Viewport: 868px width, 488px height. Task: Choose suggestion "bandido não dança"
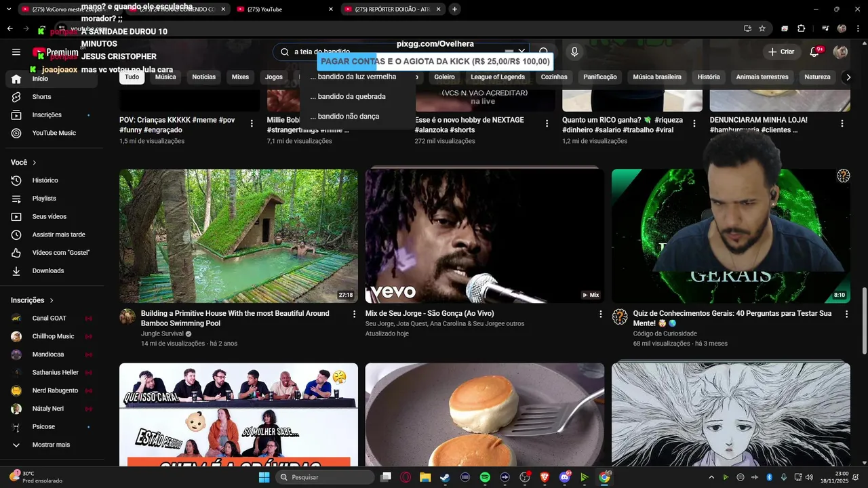coord(357,117)
